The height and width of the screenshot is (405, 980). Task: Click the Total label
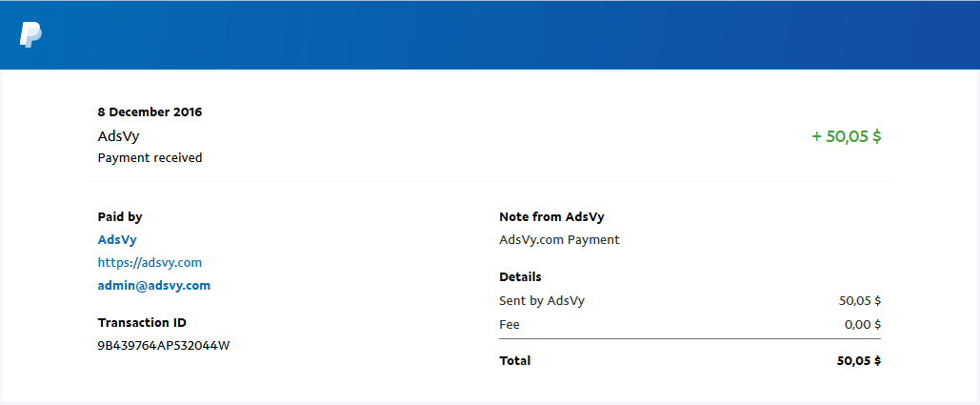[x=515, y=360]
